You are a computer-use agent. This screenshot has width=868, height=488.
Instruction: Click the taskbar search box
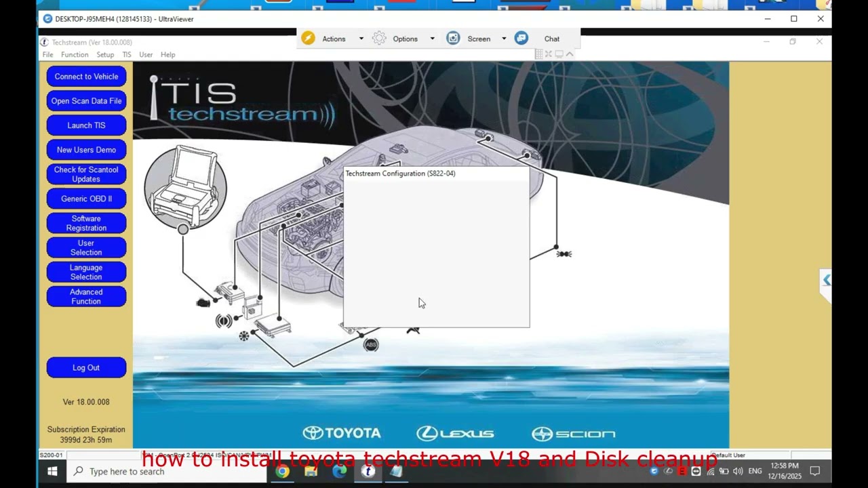pyautogui.click(x=167, y=471)
